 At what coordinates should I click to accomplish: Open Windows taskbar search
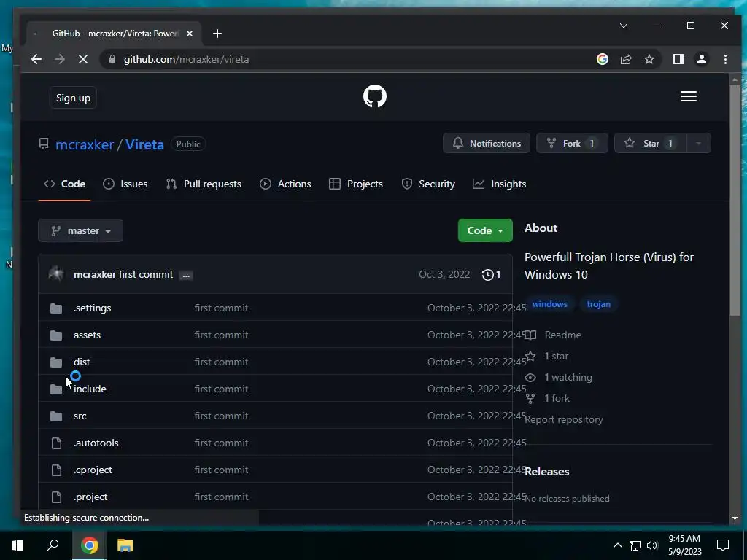[x=53, y=545]
